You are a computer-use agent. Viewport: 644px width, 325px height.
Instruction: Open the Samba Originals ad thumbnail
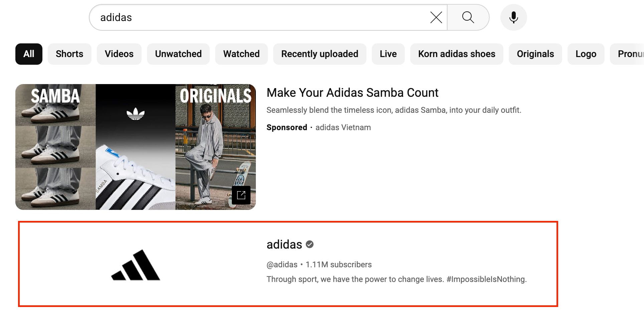click(136, 147)
